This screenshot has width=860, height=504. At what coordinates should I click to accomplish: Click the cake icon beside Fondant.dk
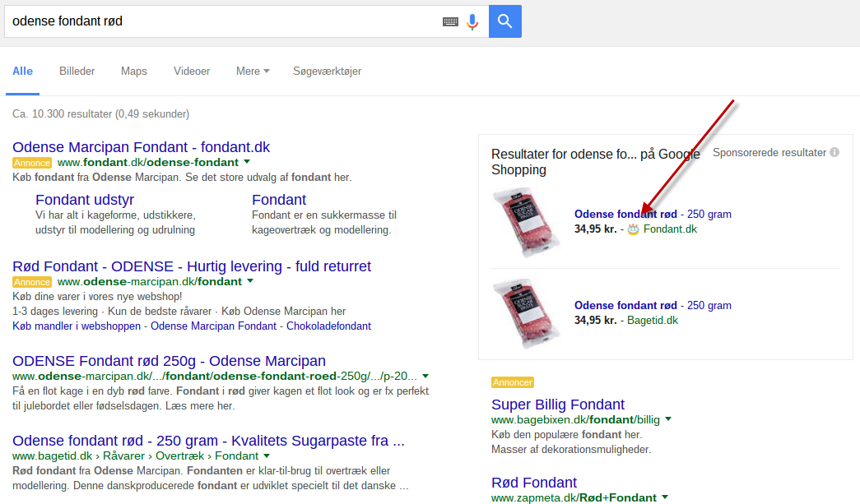click(634, 229)
